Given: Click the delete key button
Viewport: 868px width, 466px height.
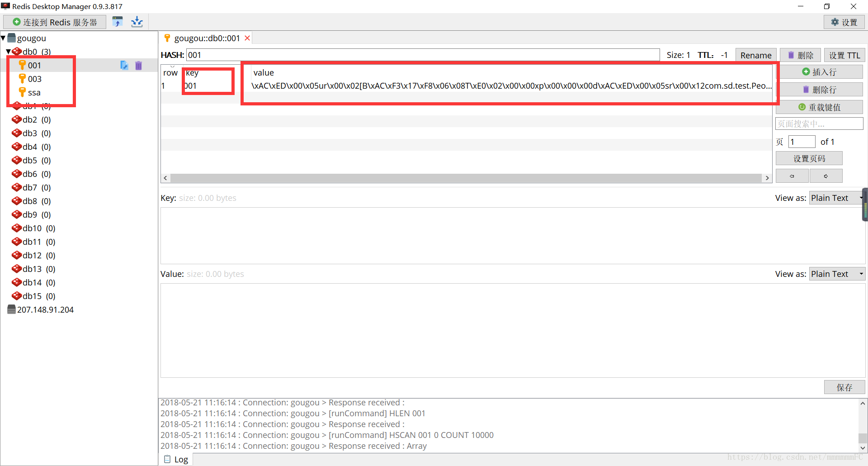Looking at the screenshot, I should coord(801,55).
